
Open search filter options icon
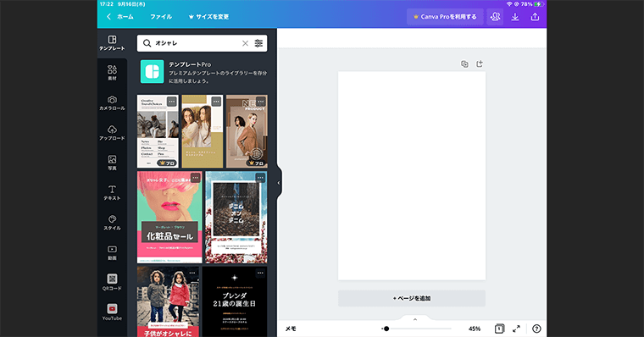[x=258, y=43]
